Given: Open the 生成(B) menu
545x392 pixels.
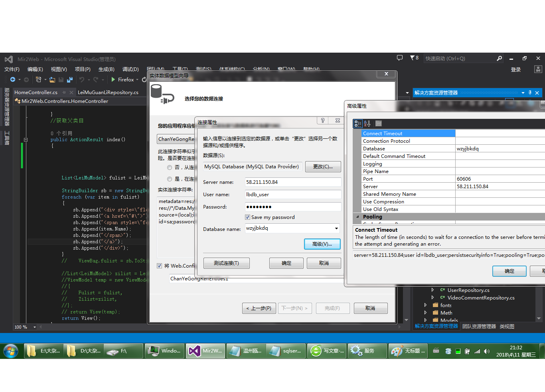Looking at the screenshot, I should [107, 69].
